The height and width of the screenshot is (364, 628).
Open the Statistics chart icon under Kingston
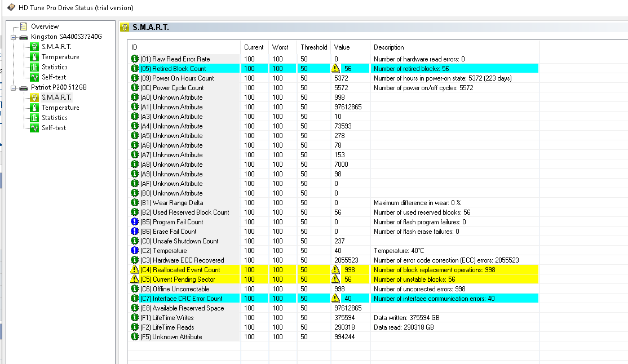(34, 67)
